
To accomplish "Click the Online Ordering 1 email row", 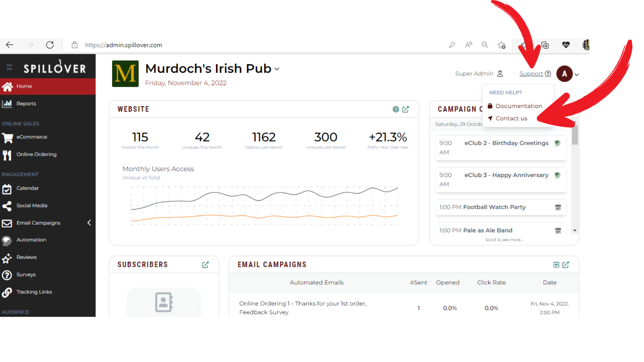I will point(404,308).
